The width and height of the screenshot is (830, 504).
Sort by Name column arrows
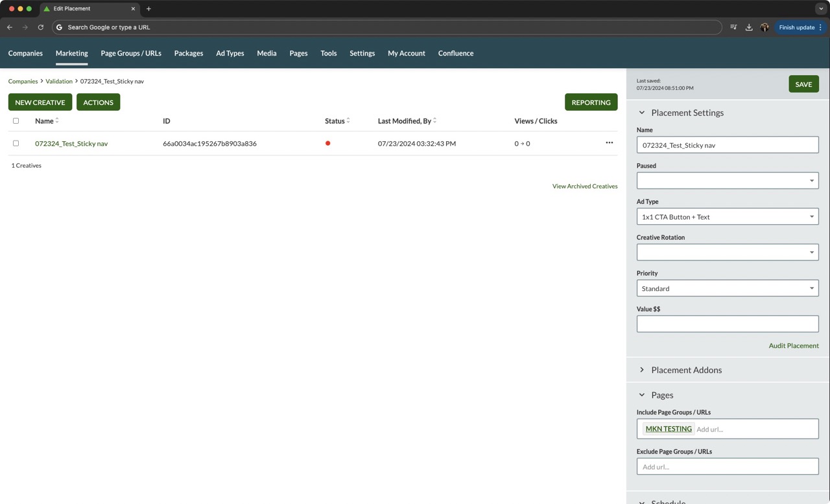point(57,120)
